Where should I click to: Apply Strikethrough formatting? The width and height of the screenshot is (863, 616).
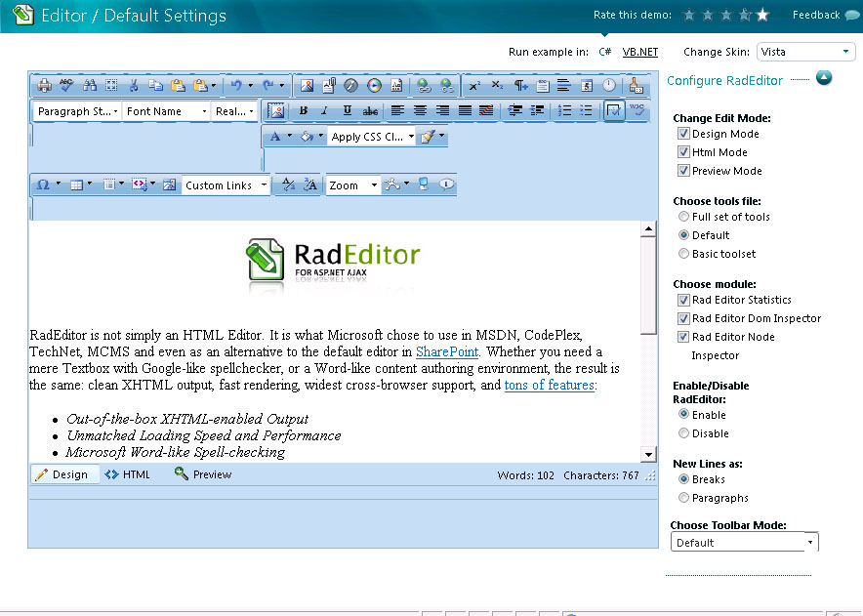pos(370,110)
